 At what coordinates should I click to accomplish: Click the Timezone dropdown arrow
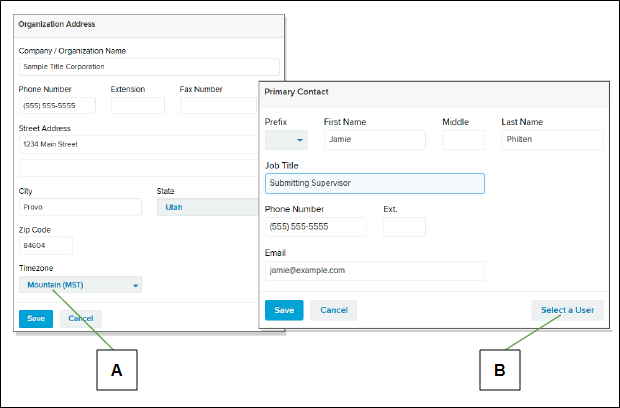[136, 285]
